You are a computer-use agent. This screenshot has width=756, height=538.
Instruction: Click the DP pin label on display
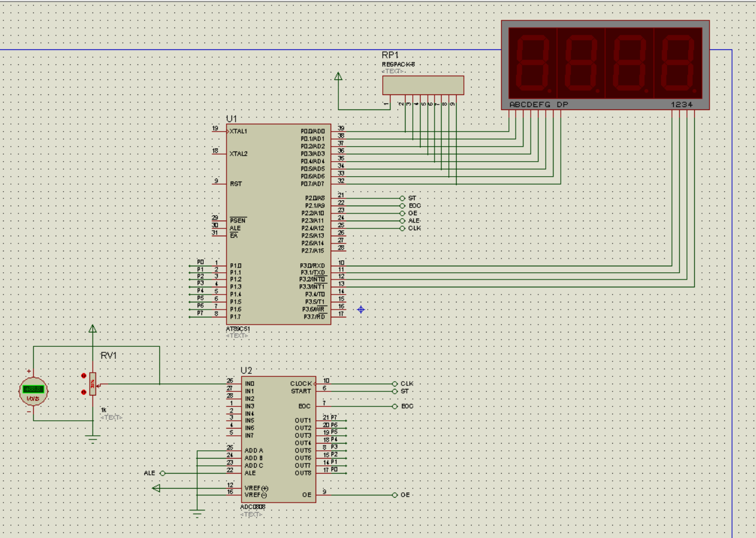(x=562, y=105)
